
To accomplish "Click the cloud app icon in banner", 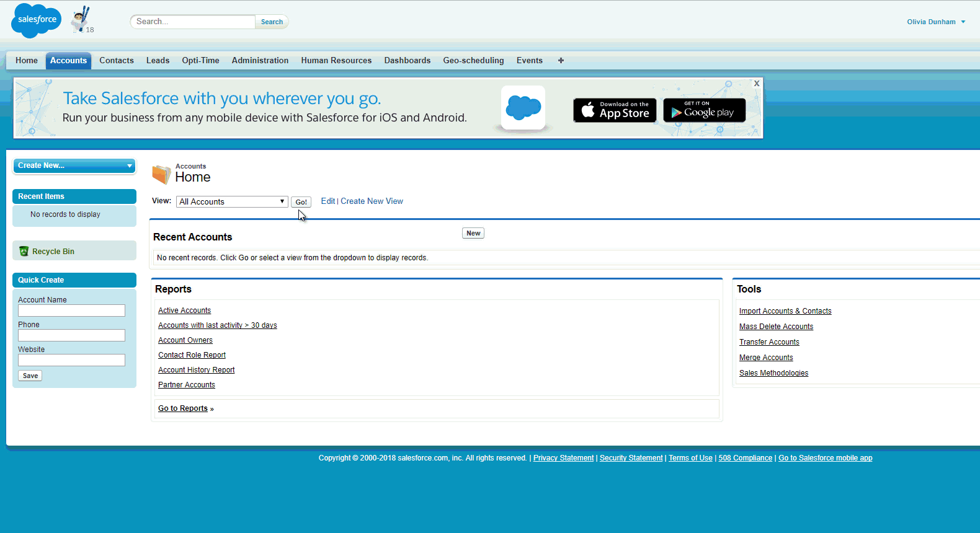I will tap(523, 108).
